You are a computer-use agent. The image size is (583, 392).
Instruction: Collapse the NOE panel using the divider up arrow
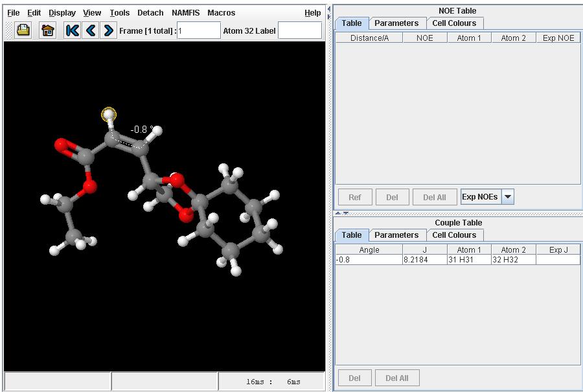pyautogui.click(x=337, y=213)
